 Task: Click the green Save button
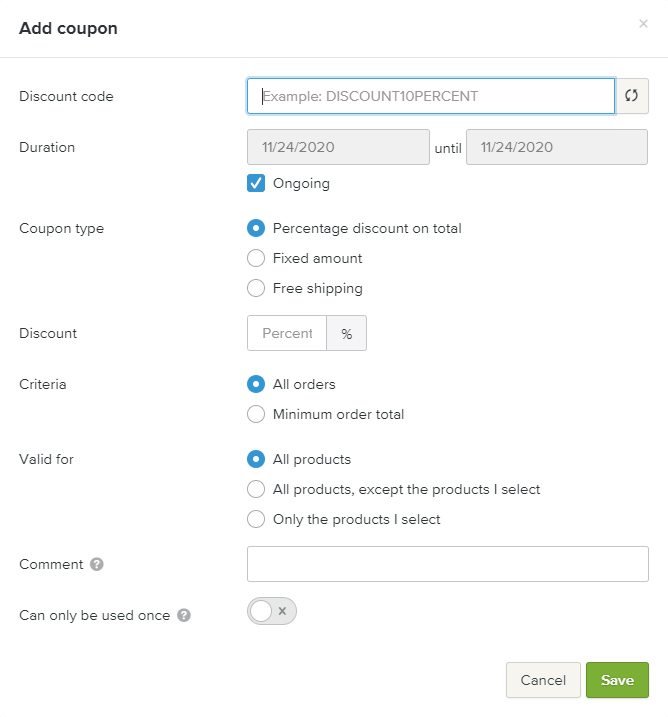(x=617, y=680)
